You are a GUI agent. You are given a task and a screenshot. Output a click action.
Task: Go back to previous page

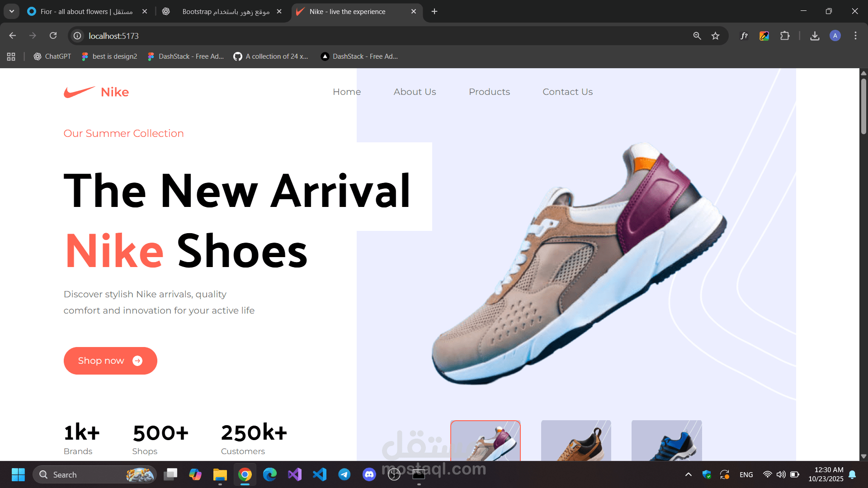point(13,36)
